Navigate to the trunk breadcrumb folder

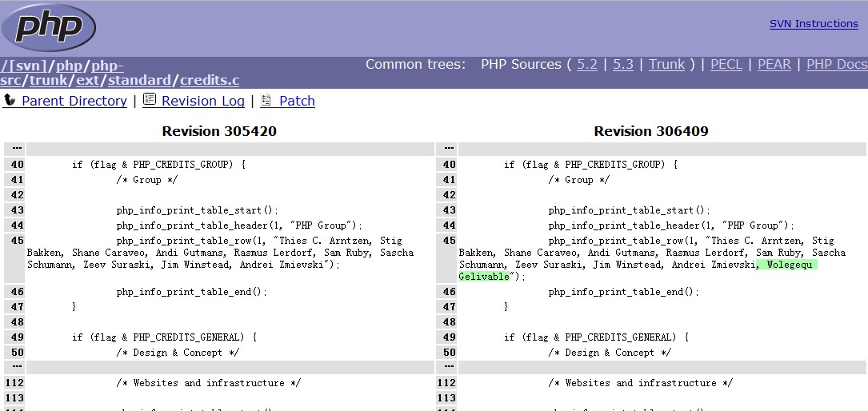(49, 80)
